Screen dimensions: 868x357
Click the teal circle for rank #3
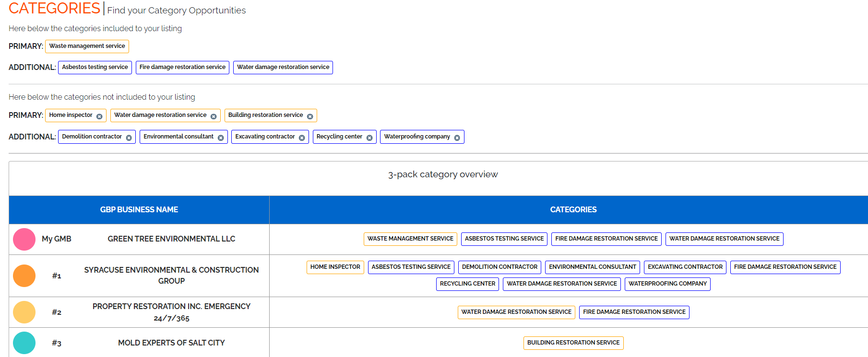pyautogui.click(x=24, y=343)
